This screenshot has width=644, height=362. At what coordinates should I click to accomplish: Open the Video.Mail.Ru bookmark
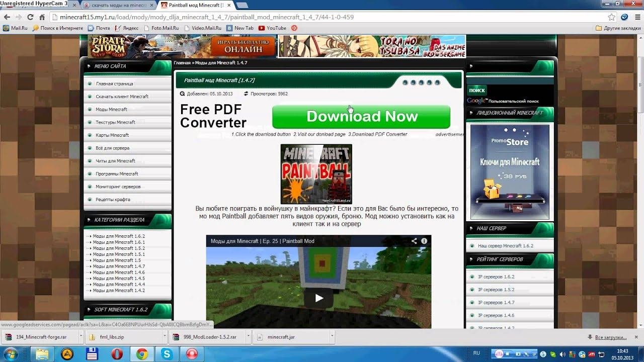click(202, 28)
